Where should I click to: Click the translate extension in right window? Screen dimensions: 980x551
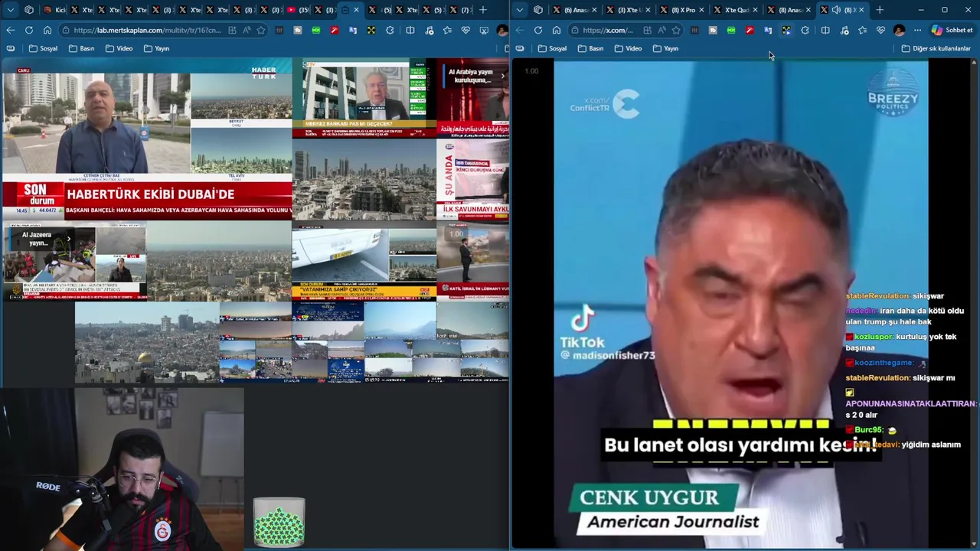(768, 30)
